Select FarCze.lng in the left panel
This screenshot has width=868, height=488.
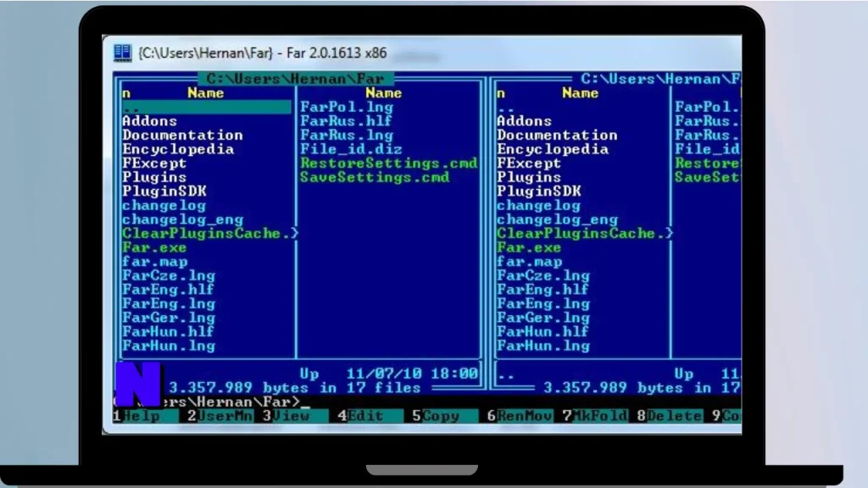(x=169, y=275)
